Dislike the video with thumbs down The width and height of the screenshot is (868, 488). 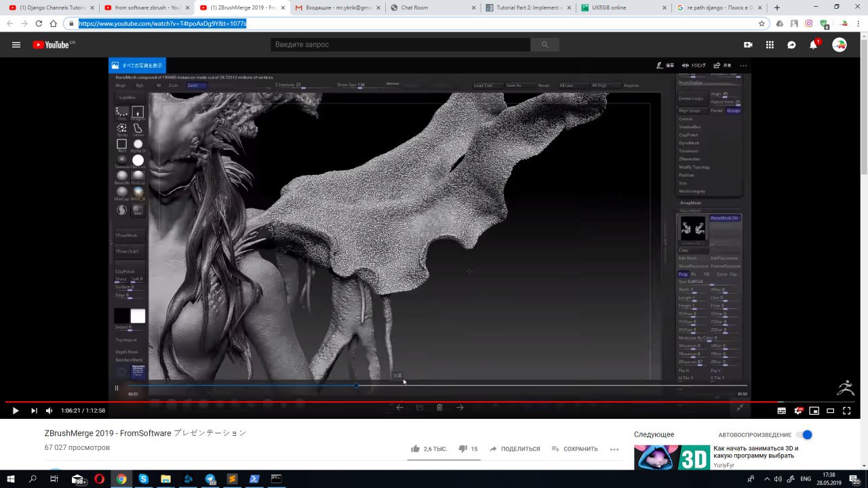tap(463, 449)
